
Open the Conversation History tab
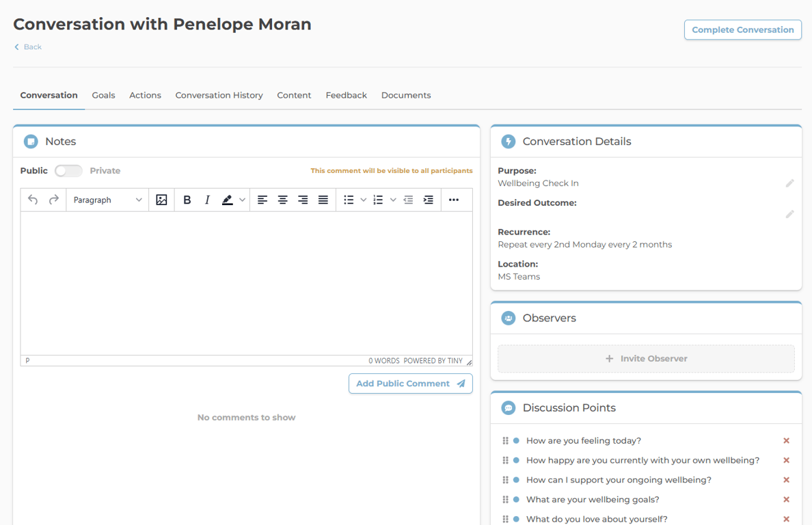click(219, 95)
